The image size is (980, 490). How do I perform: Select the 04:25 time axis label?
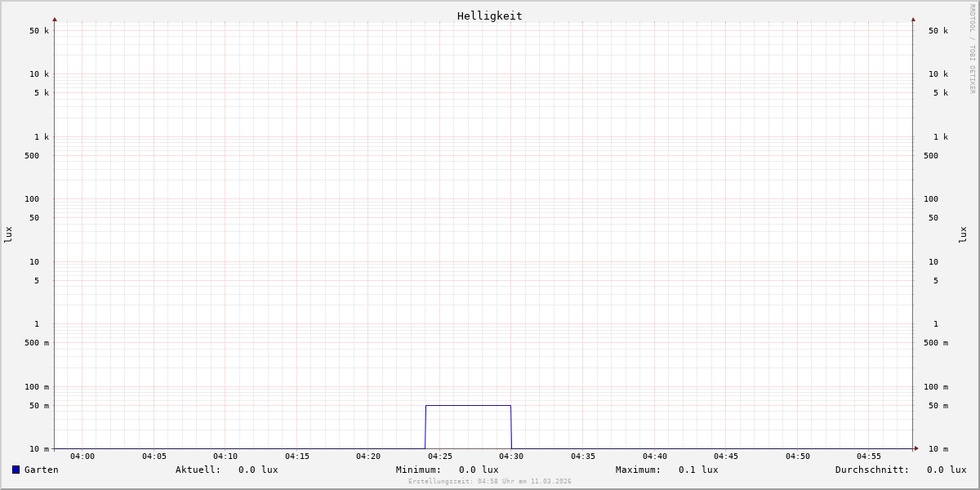click(440, 457)
